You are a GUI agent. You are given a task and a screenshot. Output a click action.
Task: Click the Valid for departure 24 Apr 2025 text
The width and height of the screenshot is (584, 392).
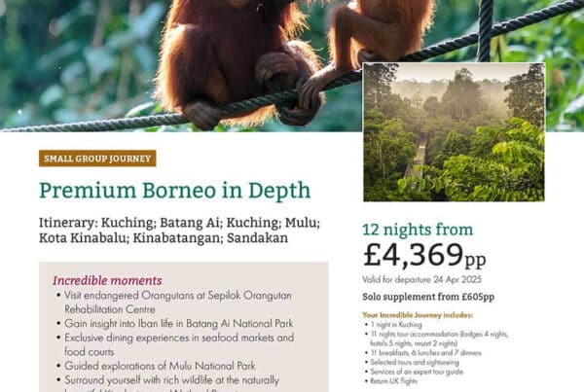pyautogui.click(x=422, y=279)
